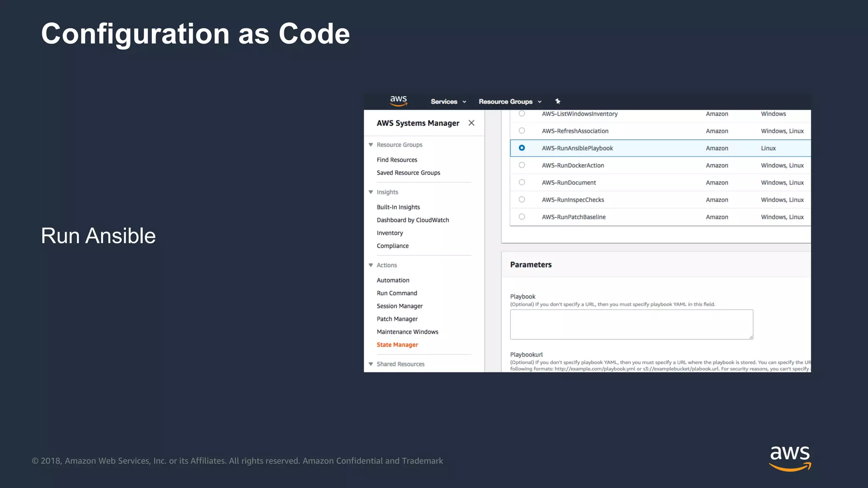
Task: Click the AWS-RunDockerAction document name
Action: (x=573, y=166)
